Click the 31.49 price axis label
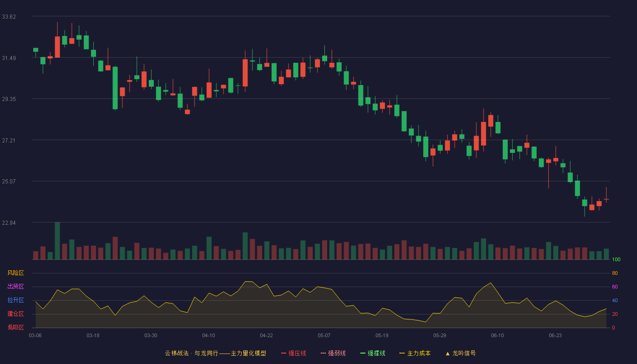This screenshot has height=364, width=637. coord(9,58)
